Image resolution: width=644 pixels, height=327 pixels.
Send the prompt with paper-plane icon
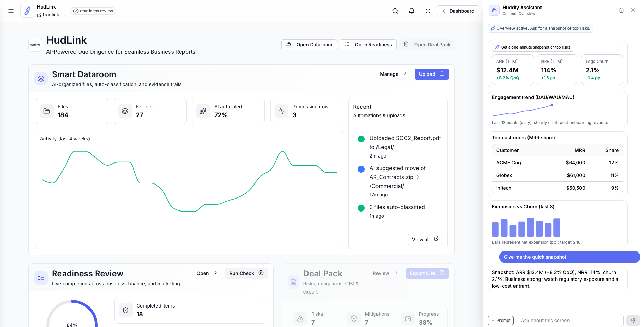(x=633, y=321)
